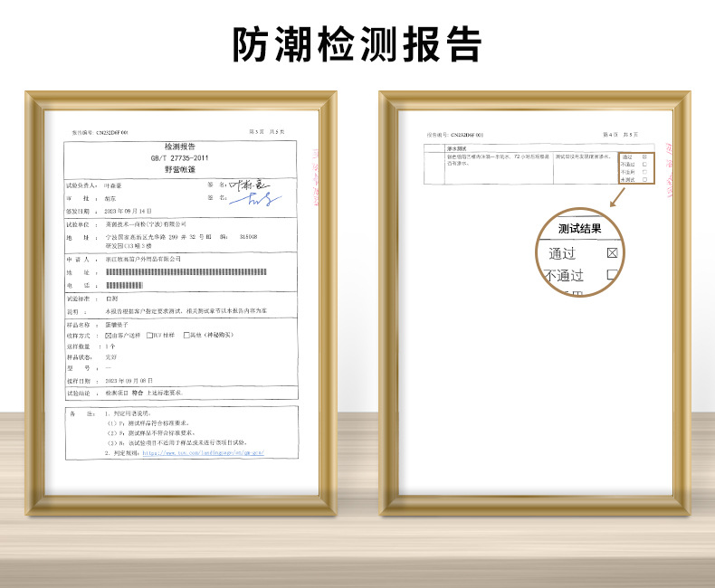Click the black handwritten signature
Viewport: 715px width, 588px height.
[x=249, y=185]
